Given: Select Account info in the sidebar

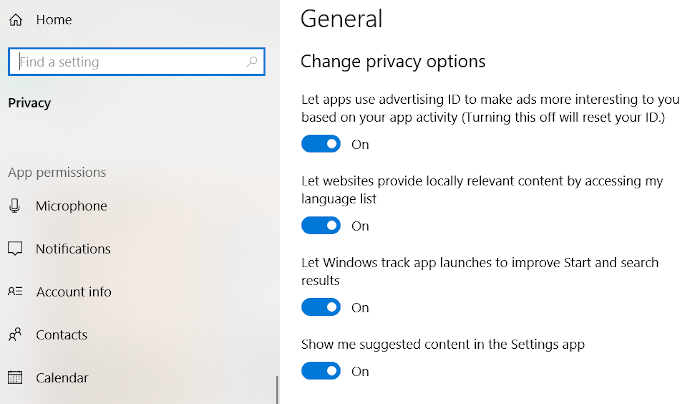Looking at the screenshot, I should (x=74, y=292).
